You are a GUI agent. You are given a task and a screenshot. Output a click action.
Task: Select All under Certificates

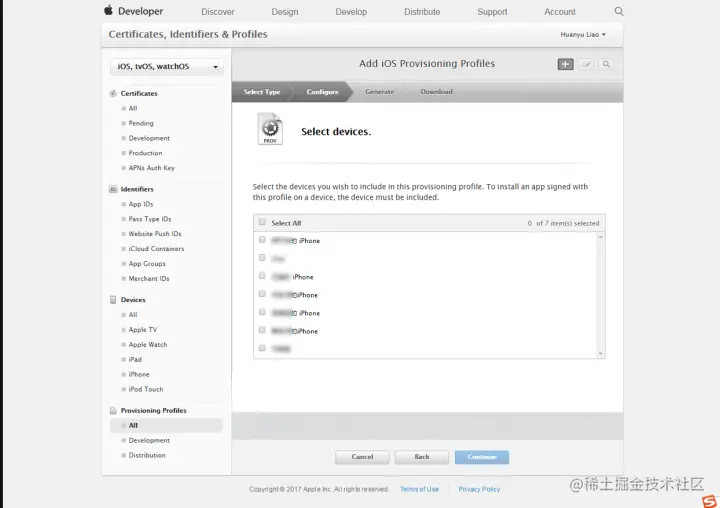tap(133, 108)
